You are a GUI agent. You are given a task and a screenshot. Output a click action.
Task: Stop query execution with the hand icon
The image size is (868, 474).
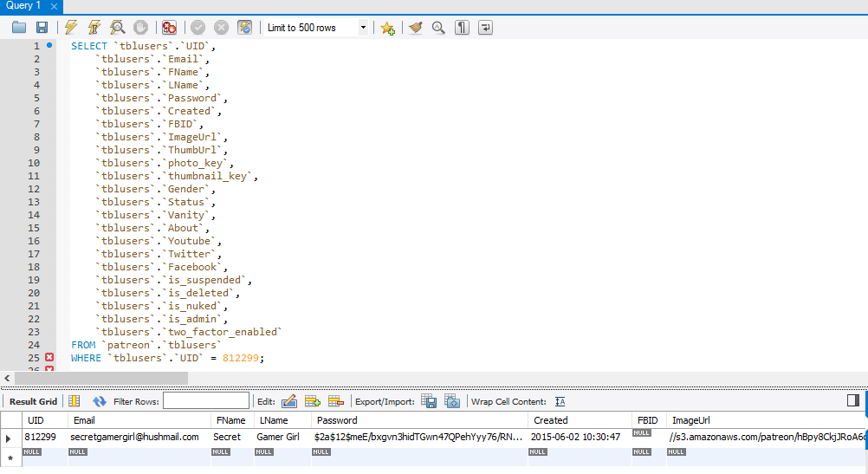click(x=140, y=27)
